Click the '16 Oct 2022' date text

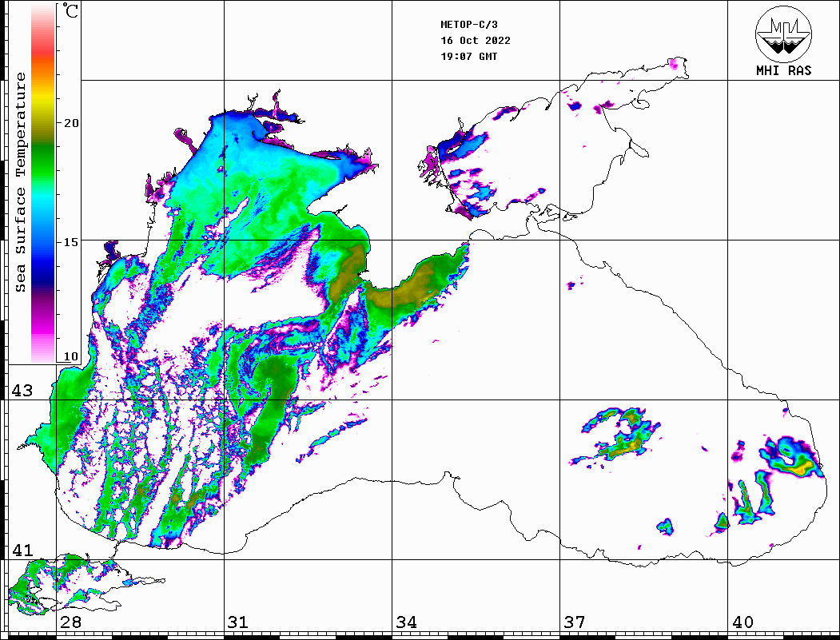[x=476, y=41]
